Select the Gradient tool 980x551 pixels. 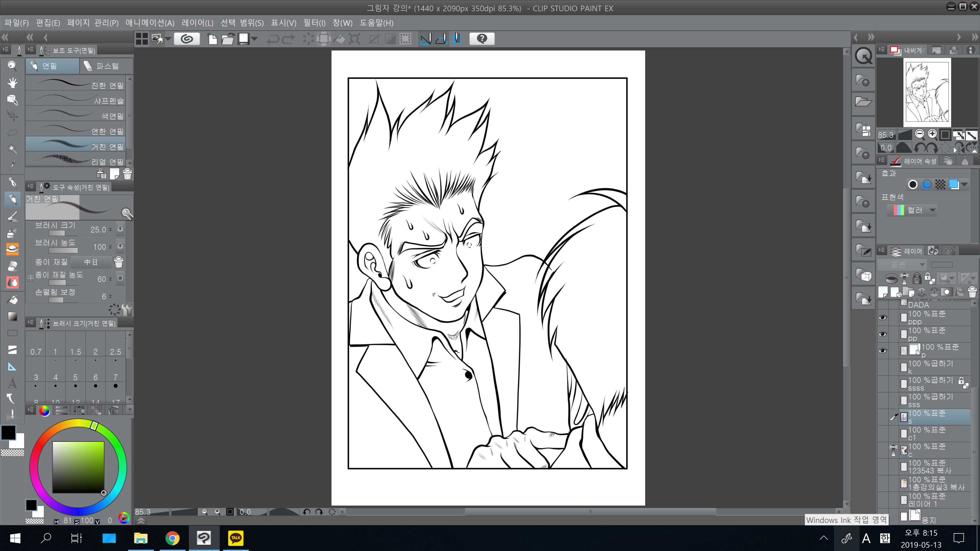12,316
